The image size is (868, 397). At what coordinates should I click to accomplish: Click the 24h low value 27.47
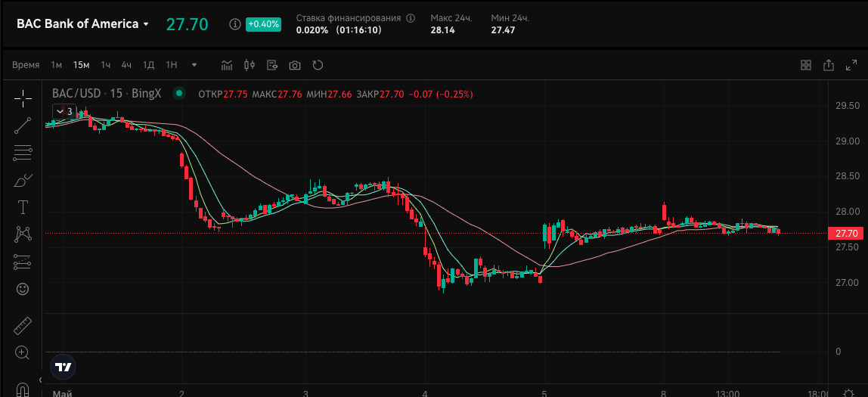pyautogui.click(x=504, y=30)
